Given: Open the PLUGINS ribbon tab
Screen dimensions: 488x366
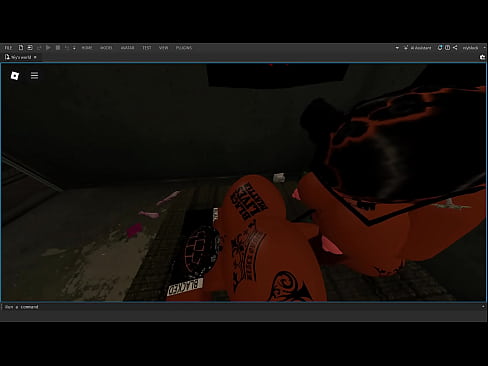Looking at the screenshot, I should coord(184,48).
